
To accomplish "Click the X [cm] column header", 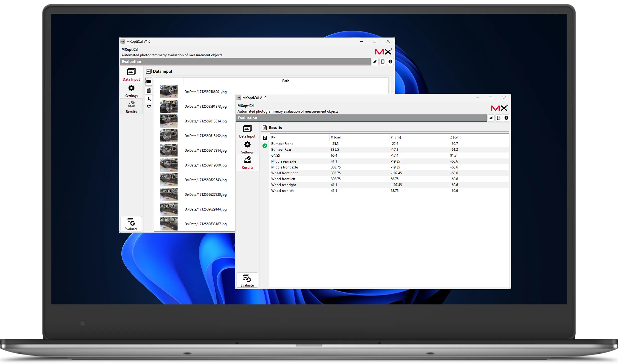I will coord(359,137).
